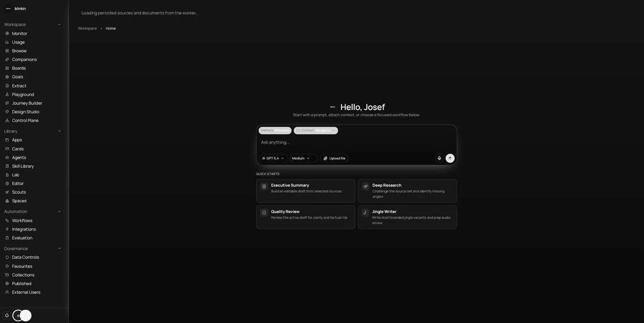The image size is (644, 323).
Task: Open the Lab icon in Library
Action: point(7,175)
